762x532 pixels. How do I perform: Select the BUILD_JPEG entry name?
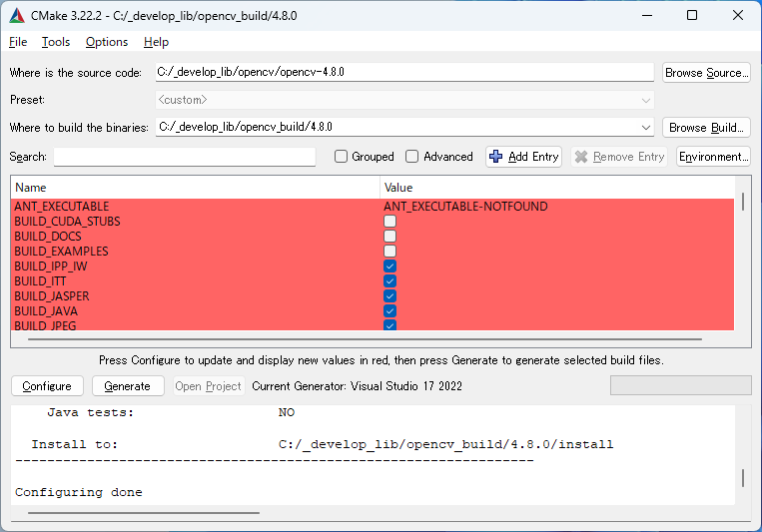pyautogui.click(x=45, y=325)
